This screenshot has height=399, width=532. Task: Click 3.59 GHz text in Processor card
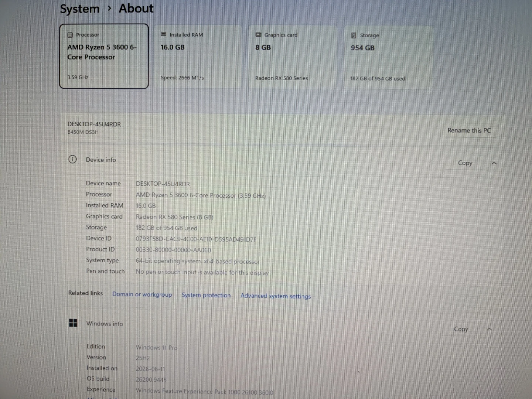pyautogui.click(x=78, y=77)
